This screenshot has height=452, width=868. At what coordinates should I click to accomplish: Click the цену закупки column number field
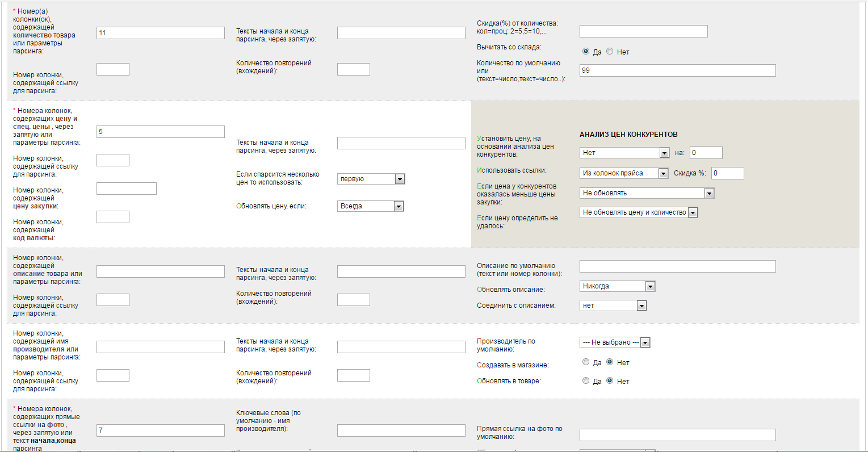coord(126,189)
